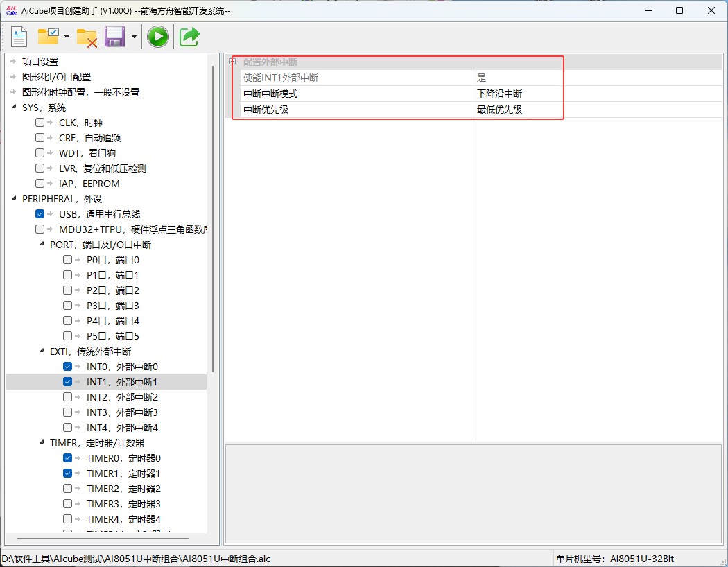Image resolution: width=728 pixels, height=567 pixels.
Task: Click the tree panel horizontal scrollbar
Action: pos(103,539)
